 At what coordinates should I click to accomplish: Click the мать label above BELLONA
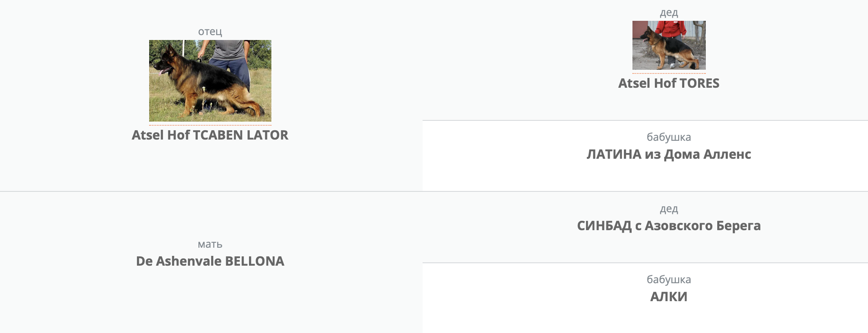210,244
